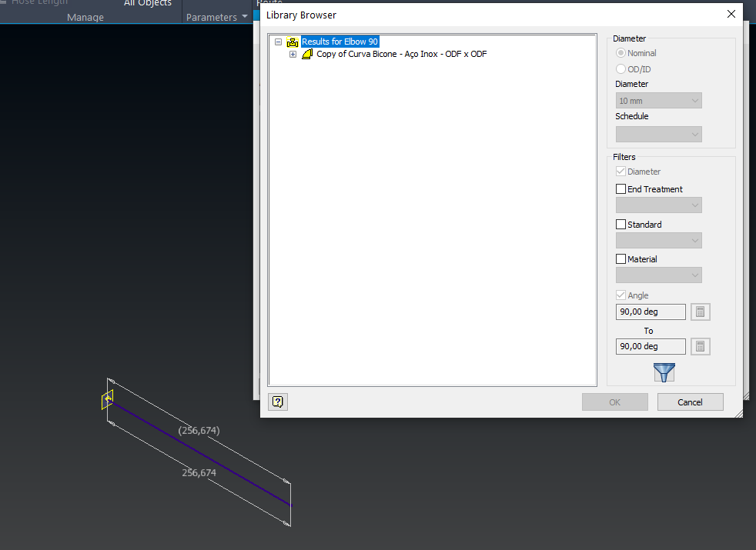Choose the OD/ID diameter radio button
The image size is (756, 550).
point(621,69)
